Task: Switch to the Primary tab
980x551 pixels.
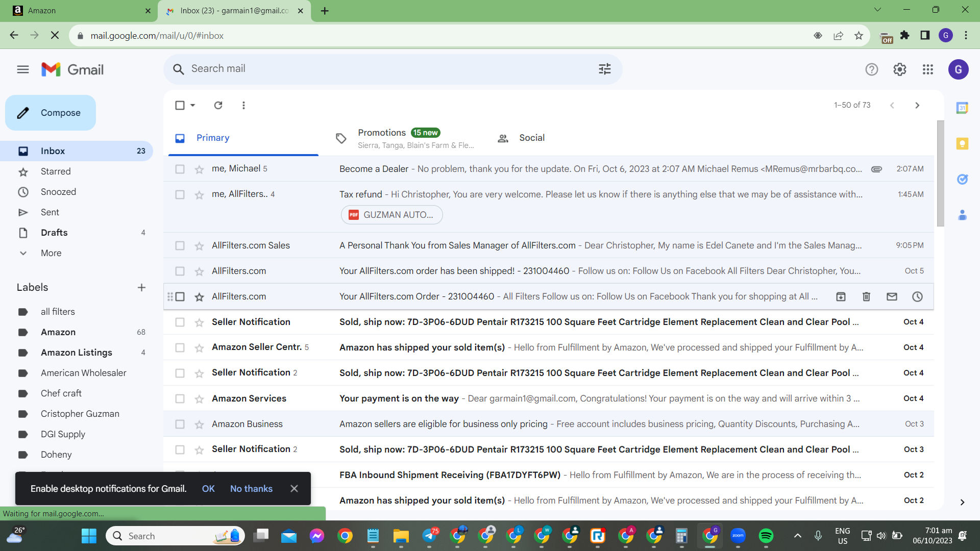Action: click(243, 138)
